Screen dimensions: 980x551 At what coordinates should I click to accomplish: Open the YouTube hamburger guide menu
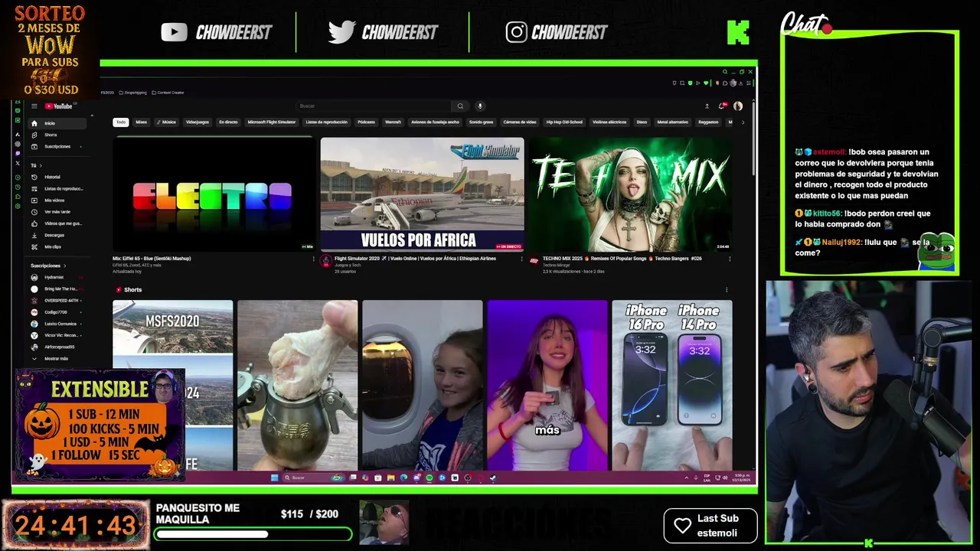[x=34, y=106]
